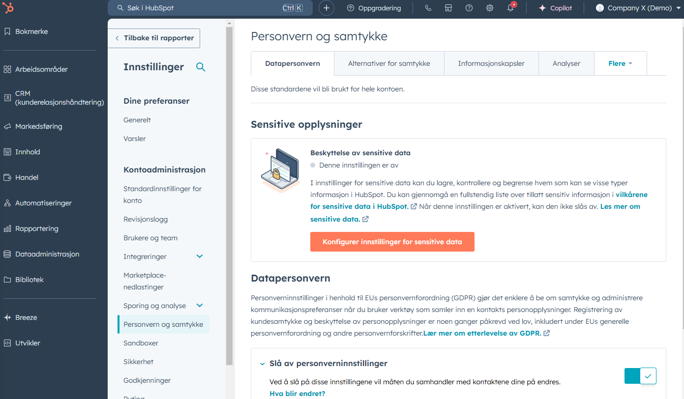Screen dimensions: 684x399
Task: Click Oppgradering upgrade button
Action: (374, 8)
